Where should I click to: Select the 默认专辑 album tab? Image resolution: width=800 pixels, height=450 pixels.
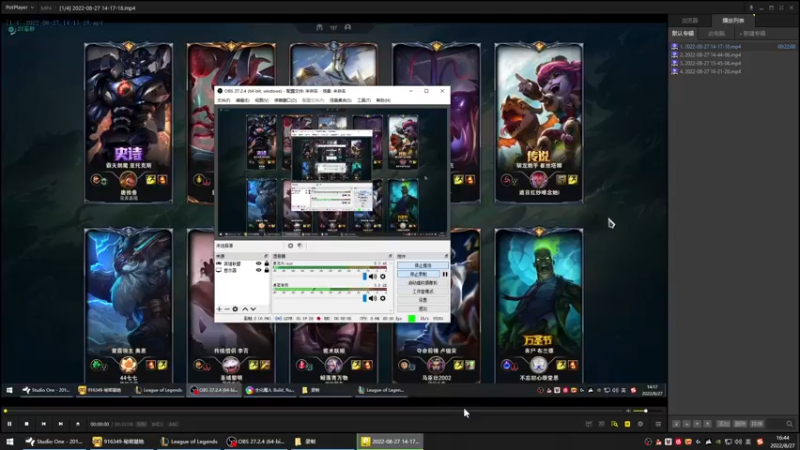683,33
